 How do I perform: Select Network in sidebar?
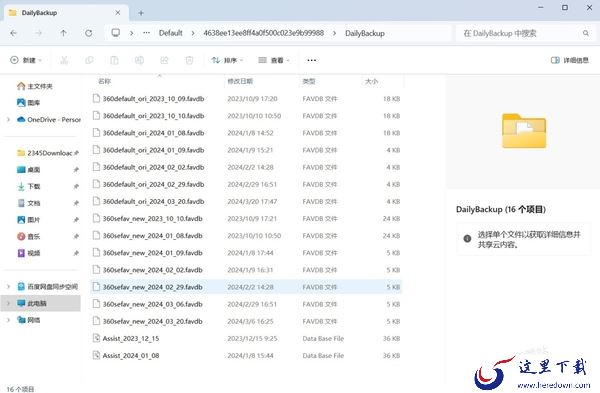29,320
